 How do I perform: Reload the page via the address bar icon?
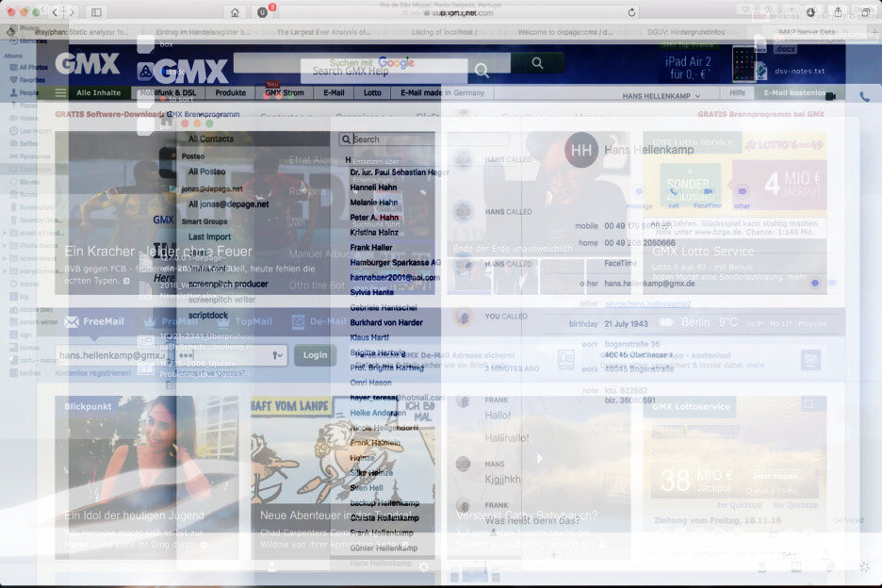click(631, 12)
